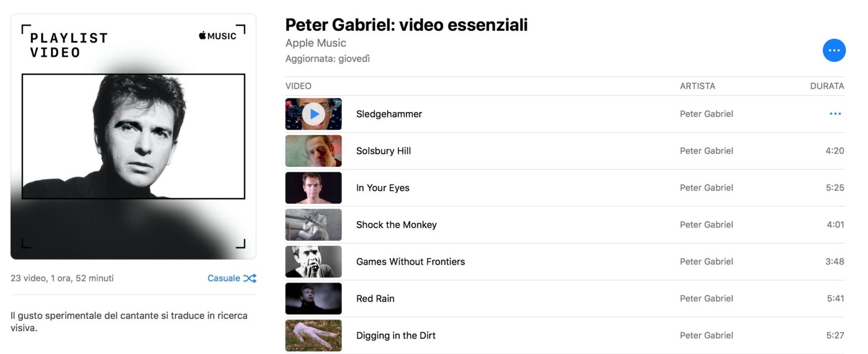Click the Peter Gabriel playlist cover artwork
This screenshot has height=354, width=868.
tap(133, 137)
